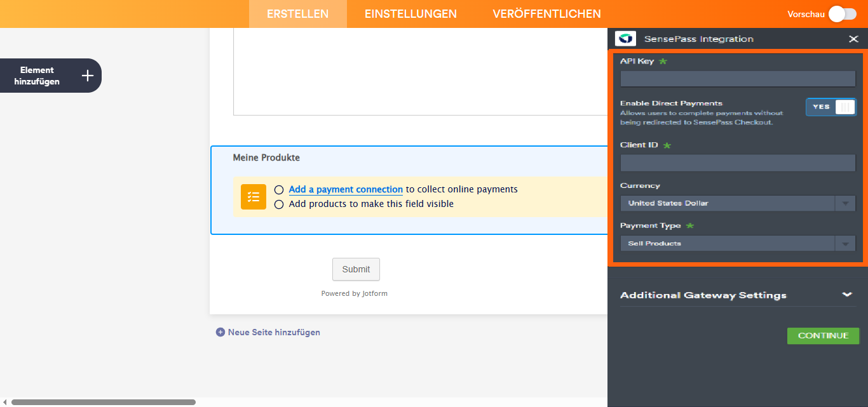The width and height of the screenshot is (868, 407).
Task: Click the SensePass logo in the integration panel
Action: click(x=625, y=38)
